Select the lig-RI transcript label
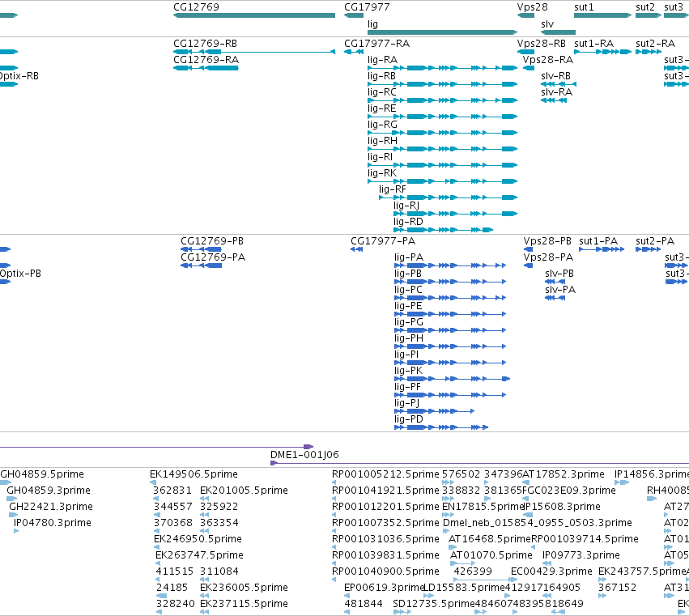 pyautogui.click(x=380, y=157)
